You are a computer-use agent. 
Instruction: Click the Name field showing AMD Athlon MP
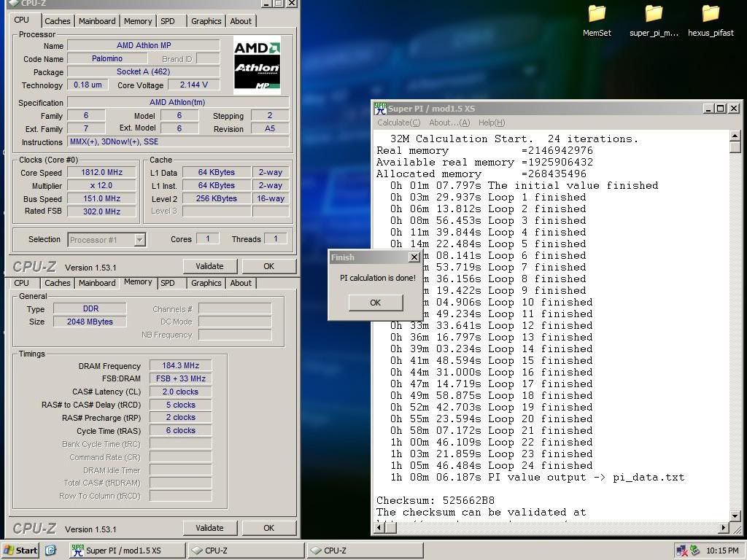(144, 45)
